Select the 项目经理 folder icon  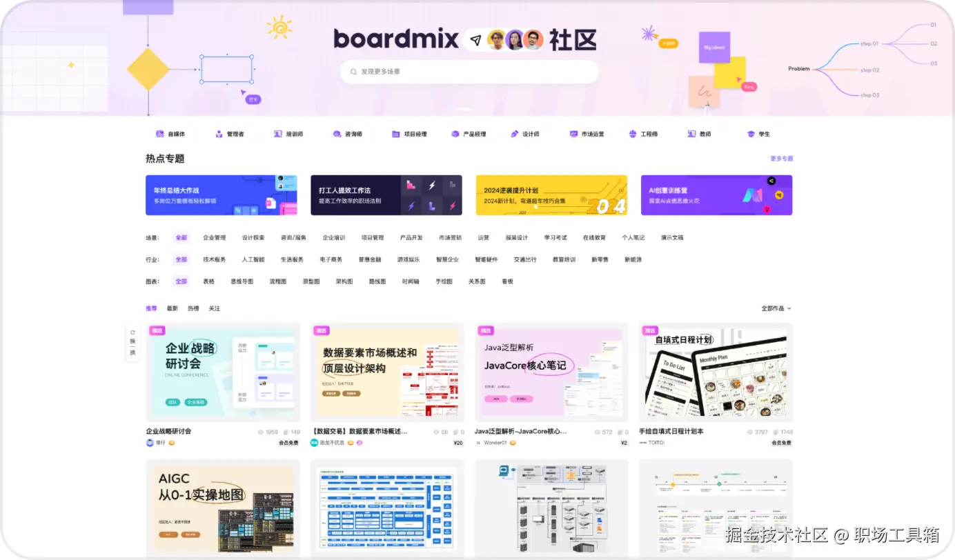tap(395, 134)
